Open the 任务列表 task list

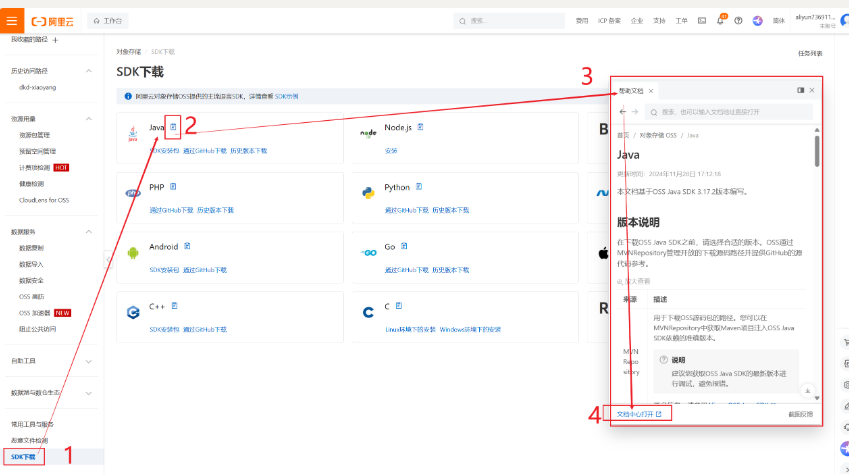810,53
